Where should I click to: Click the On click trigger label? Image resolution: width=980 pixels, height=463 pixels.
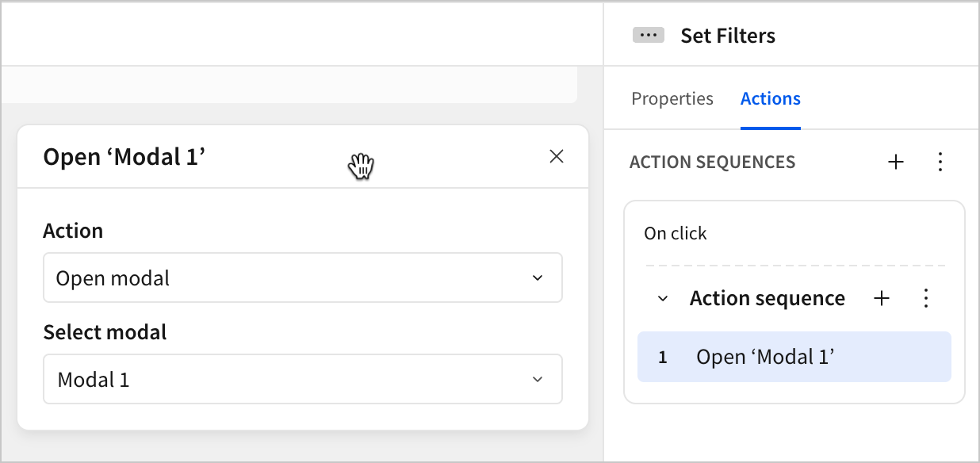click(676, 234)
